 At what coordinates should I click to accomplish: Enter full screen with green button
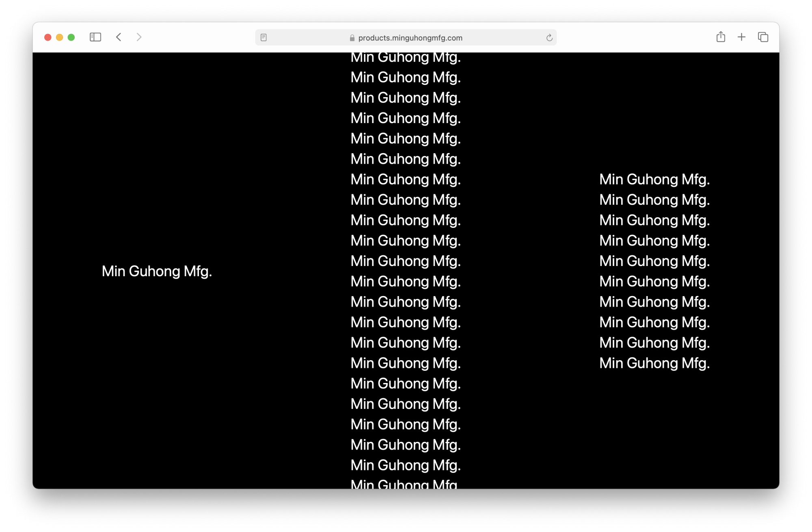pos(71,37)
